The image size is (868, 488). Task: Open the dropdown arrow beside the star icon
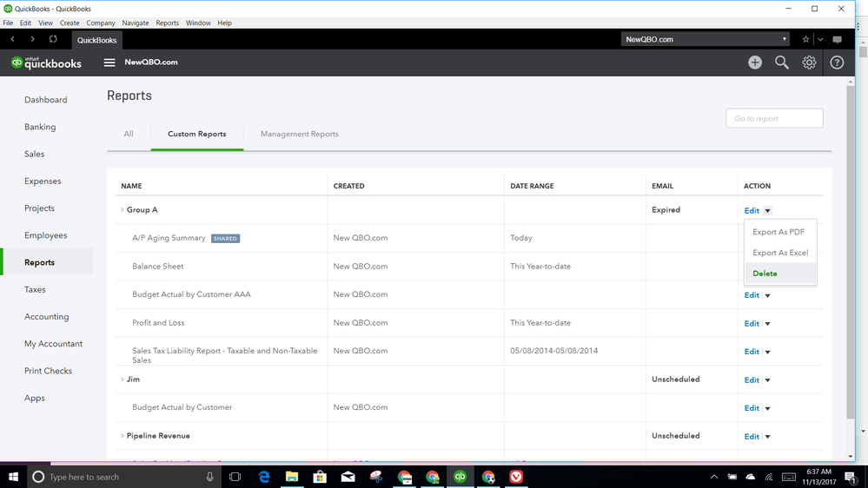820,39
